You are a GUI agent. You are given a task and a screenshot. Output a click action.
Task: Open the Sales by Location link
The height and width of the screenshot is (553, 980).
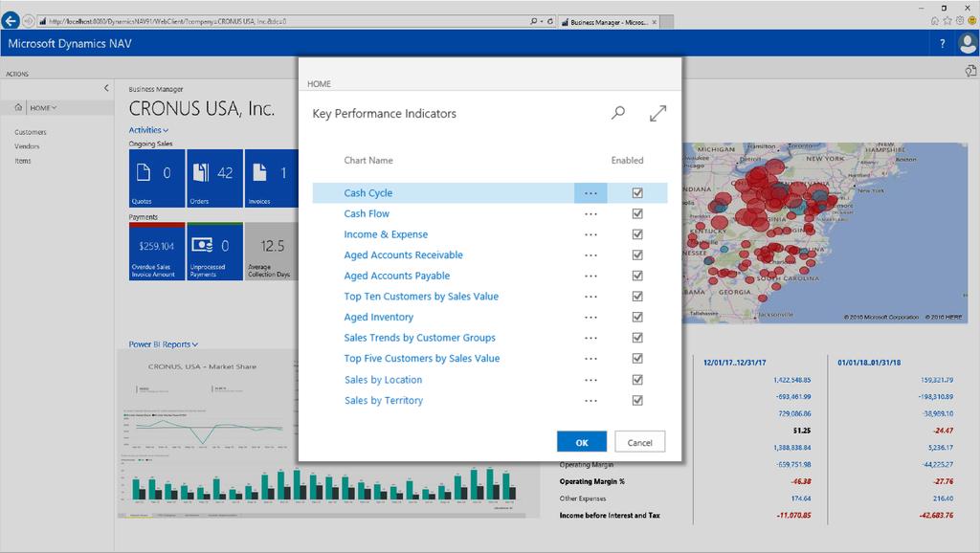(x=383, y=379)
